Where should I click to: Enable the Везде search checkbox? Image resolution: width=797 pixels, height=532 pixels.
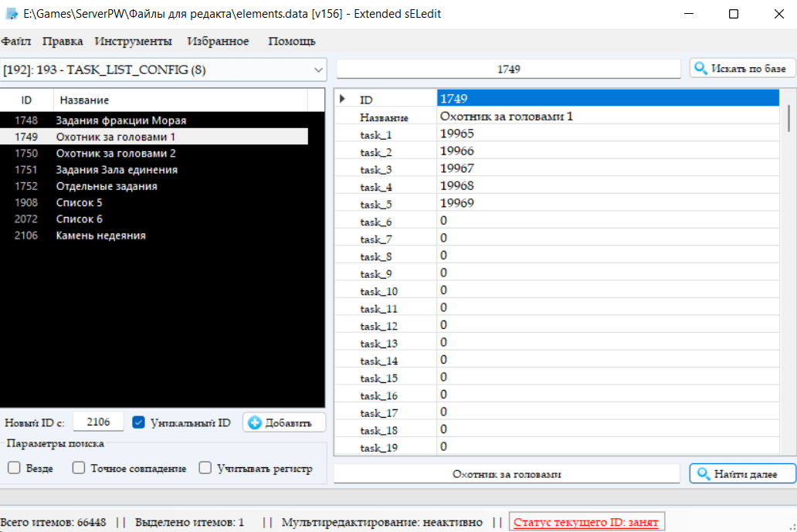click(14, 468)
